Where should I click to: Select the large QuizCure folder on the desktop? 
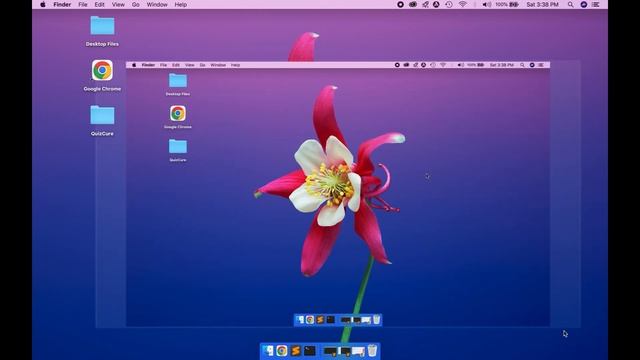click(x=102, y=115)
